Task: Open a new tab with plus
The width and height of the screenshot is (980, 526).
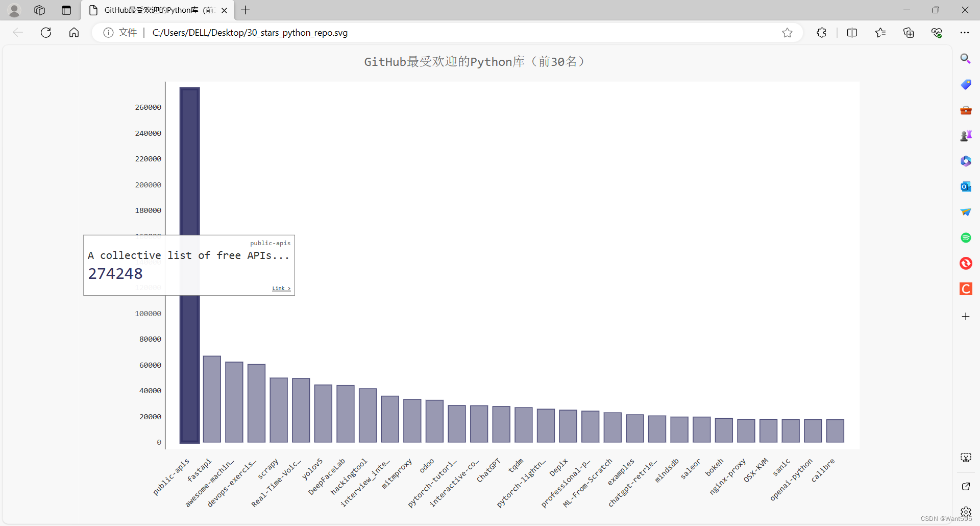Action: click(x=246, y=10)
